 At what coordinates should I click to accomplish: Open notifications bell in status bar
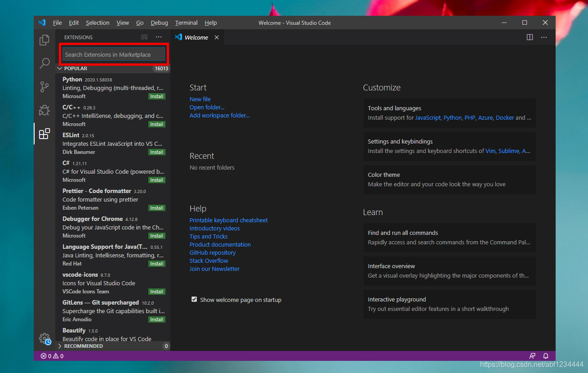(x=546, y=356)
